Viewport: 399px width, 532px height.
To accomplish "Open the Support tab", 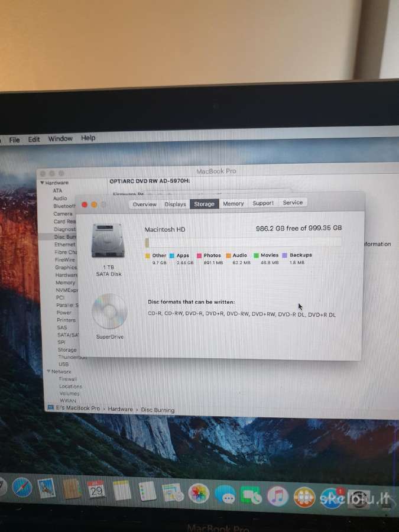I will click(x=263, y=203).
